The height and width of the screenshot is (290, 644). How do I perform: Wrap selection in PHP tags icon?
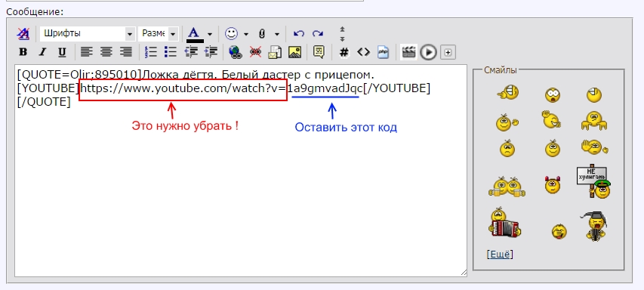point(383,52)
